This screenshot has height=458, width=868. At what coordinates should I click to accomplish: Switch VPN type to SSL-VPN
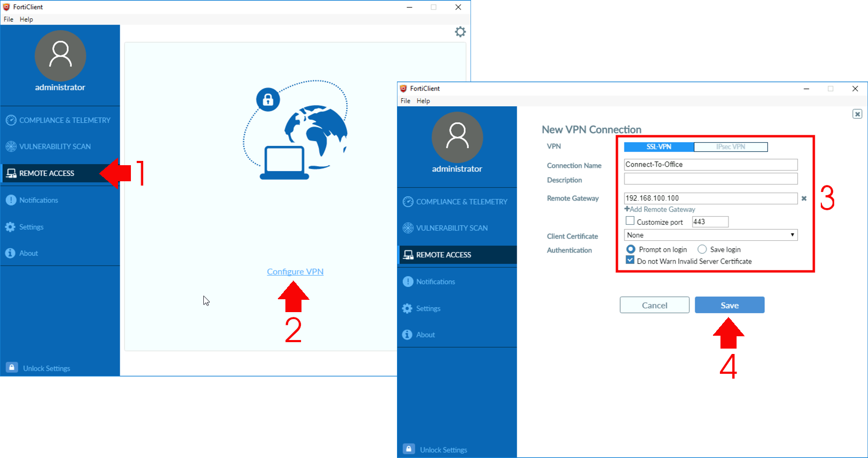tap(659, 146)
